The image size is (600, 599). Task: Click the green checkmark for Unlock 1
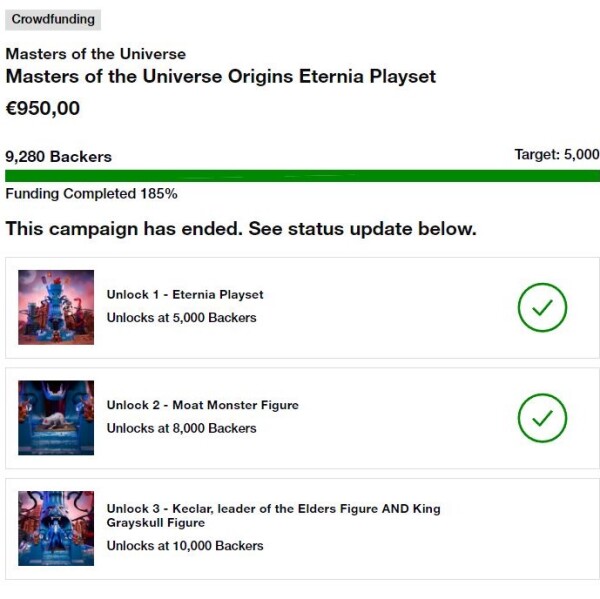click(x=542, y=307)
